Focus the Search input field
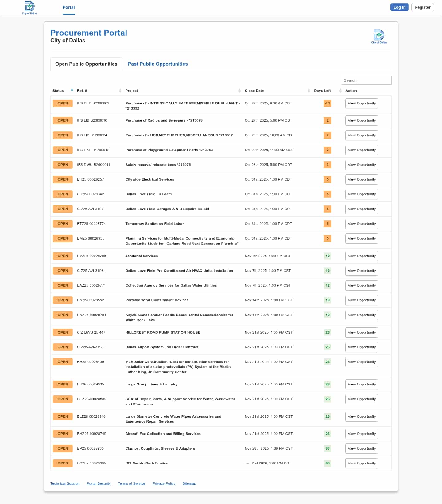Screen dimensions: 442x504 pos(366,80)
